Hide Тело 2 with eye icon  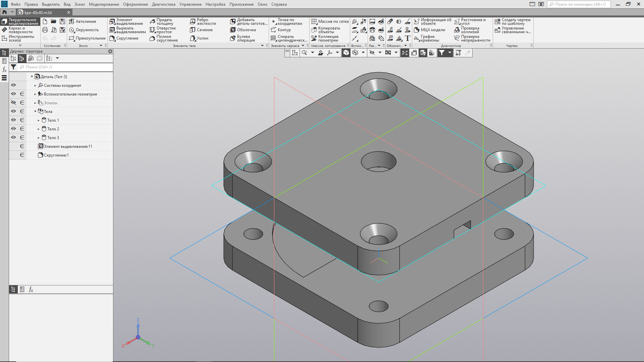[13, 129]
